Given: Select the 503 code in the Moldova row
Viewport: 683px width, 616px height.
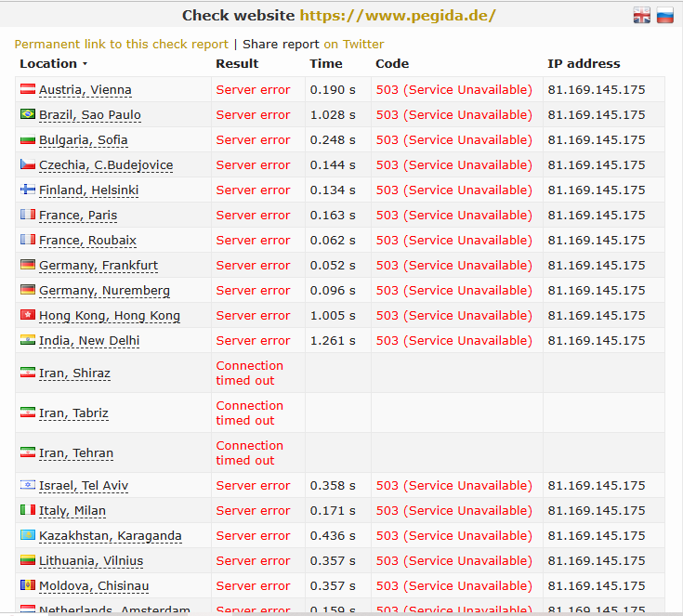Looking at the screenshot, I should 453,586.
